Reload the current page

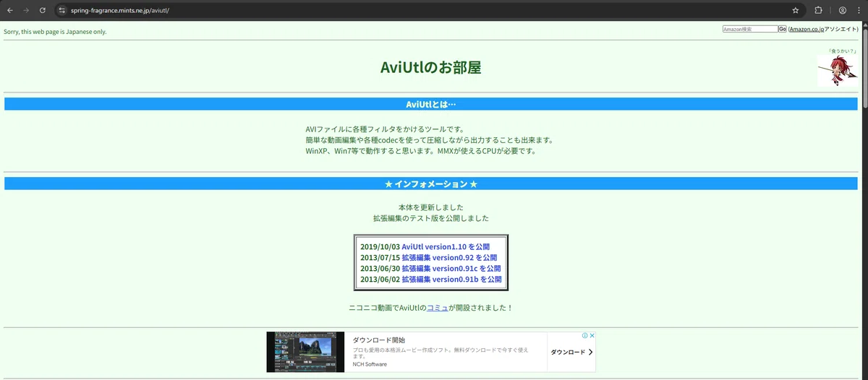(x=43, y=10)
